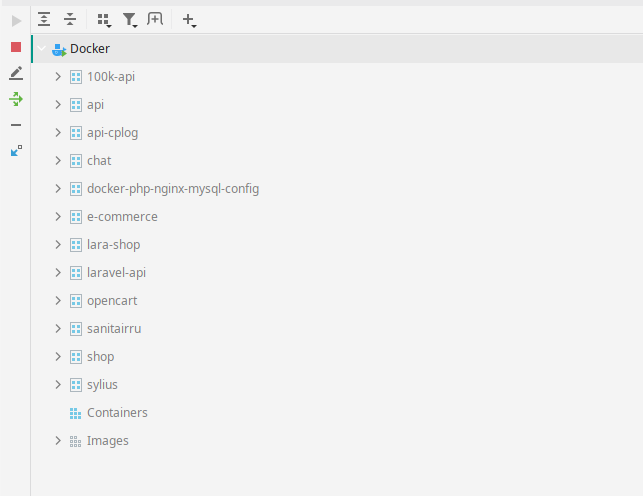
Task: Open the Filter funnel dropdown
Action: coord(130,20)
